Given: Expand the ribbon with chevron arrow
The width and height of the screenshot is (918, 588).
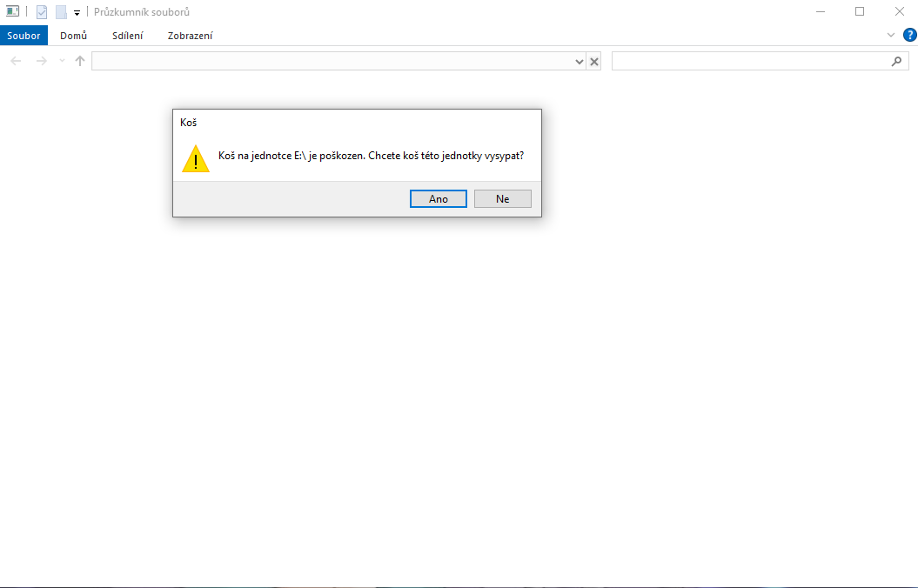Looking at the screenshot, I should pos(890,35).
